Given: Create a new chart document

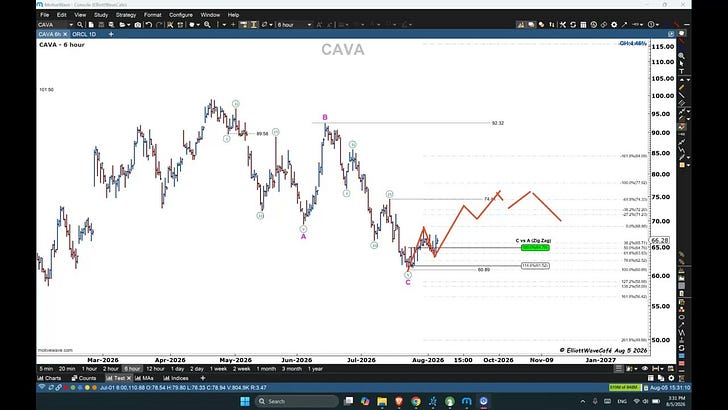Looking at the screenshot, I should [91, 25].
